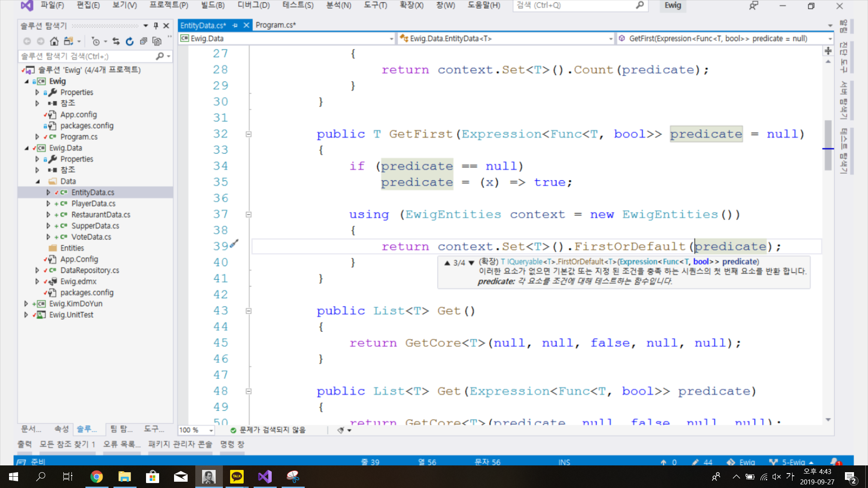Expand the Ewig.KimDoYun project node
The width and height of the screenshot is (868, 488).
pos(26,304)
